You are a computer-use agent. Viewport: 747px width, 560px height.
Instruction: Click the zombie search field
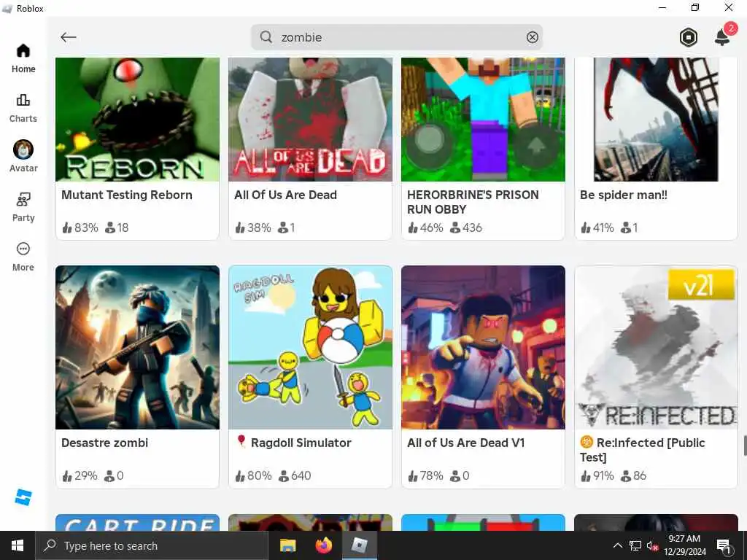coord(396,37)
